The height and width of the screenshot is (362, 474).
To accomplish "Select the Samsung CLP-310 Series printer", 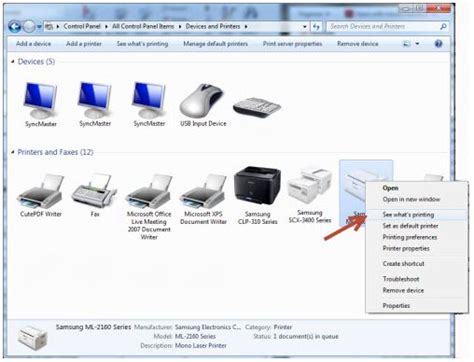I will point(257,195).
